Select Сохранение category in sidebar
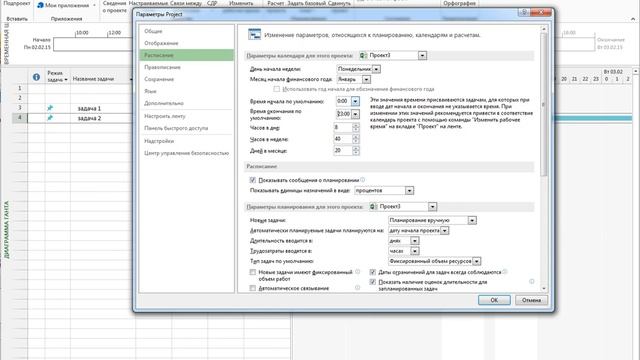Screen dimensions: 640x360 [x=187, y=79]
